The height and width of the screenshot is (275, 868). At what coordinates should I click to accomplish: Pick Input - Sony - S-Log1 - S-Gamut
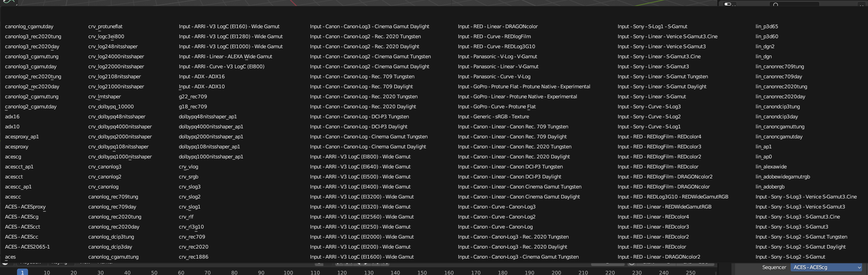tap(652, 26)
